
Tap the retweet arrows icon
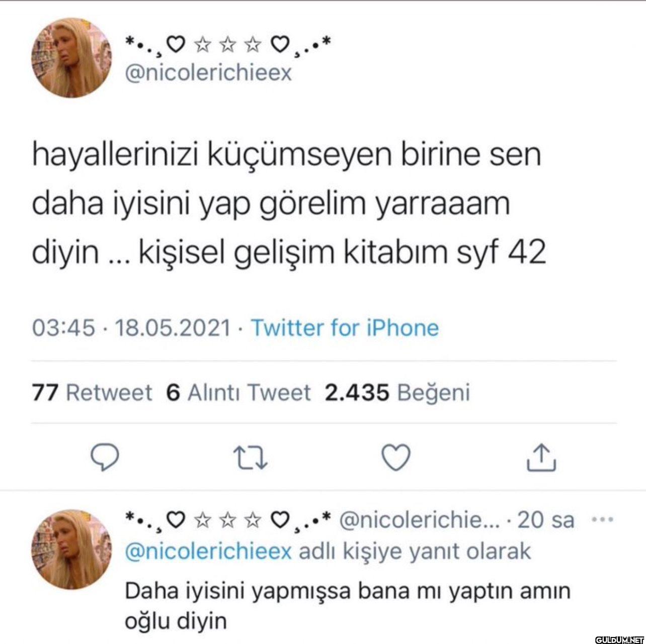pyautogui.click(x=251, y=457)
